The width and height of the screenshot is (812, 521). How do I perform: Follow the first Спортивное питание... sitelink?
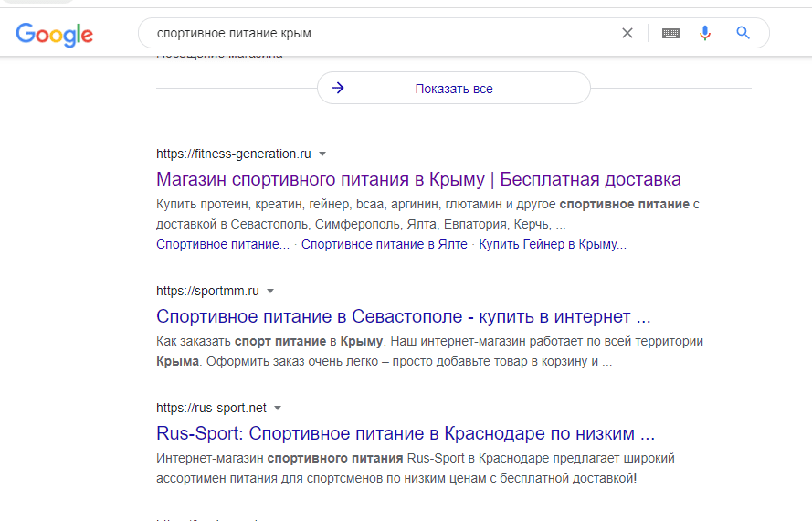(223, 244)
